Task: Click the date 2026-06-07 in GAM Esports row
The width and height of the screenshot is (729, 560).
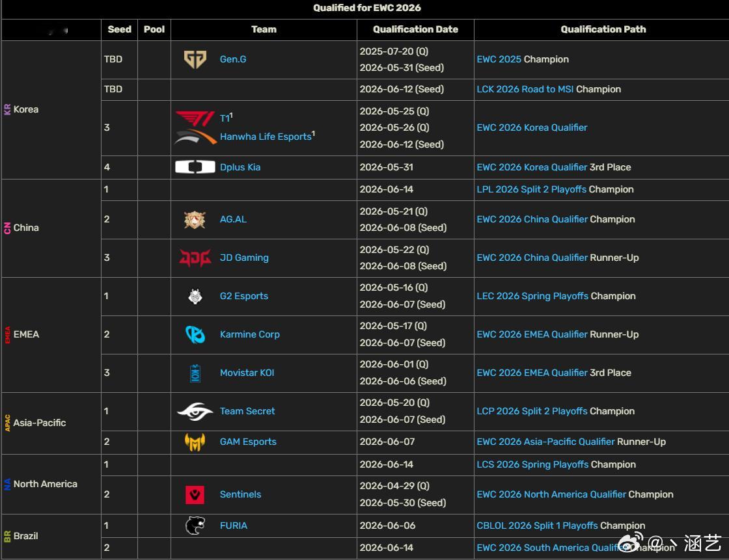Action: click(x=387, y=442)
